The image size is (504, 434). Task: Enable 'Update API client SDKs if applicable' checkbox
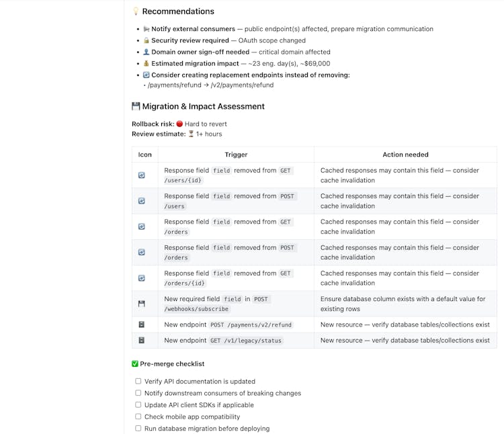(138, 404)
